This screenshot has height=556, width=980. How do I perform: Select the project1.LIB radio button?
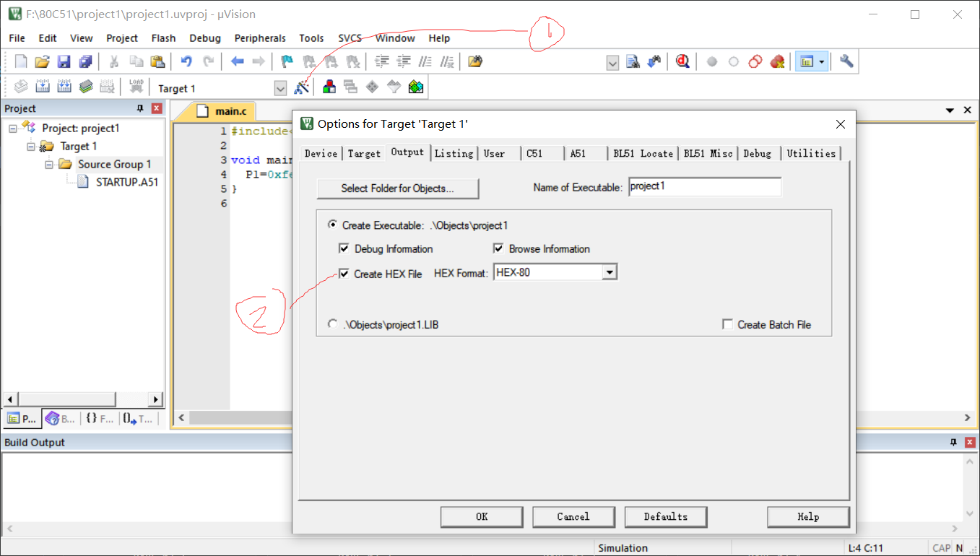click(x=332, y=324)
